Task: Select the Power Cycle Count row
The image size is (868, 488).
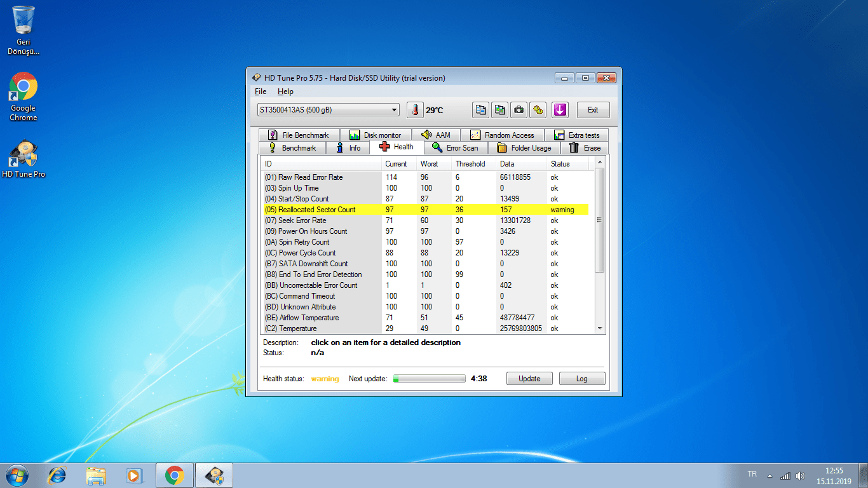Action: [426, 253]
